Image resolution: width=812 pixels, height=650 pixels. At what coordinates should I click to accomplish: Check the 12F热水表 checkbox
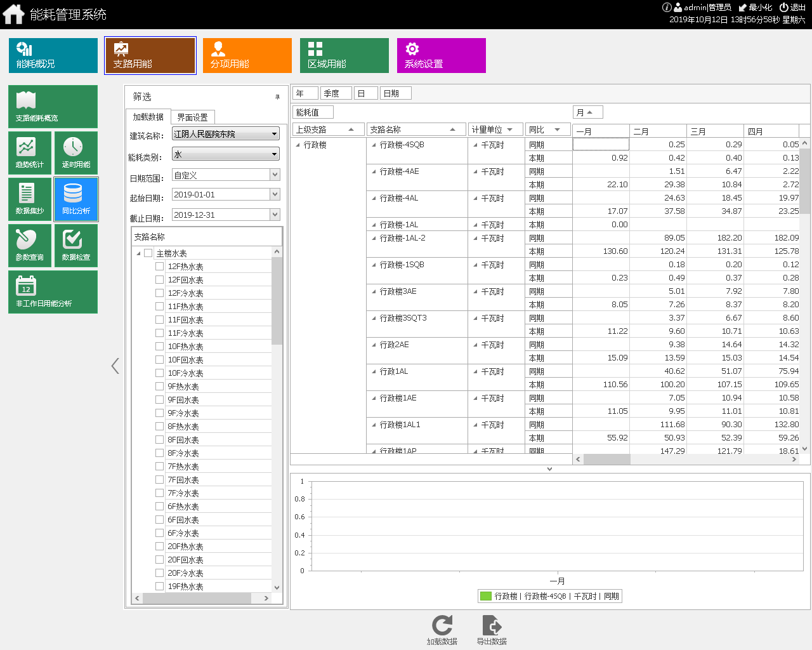159,267
